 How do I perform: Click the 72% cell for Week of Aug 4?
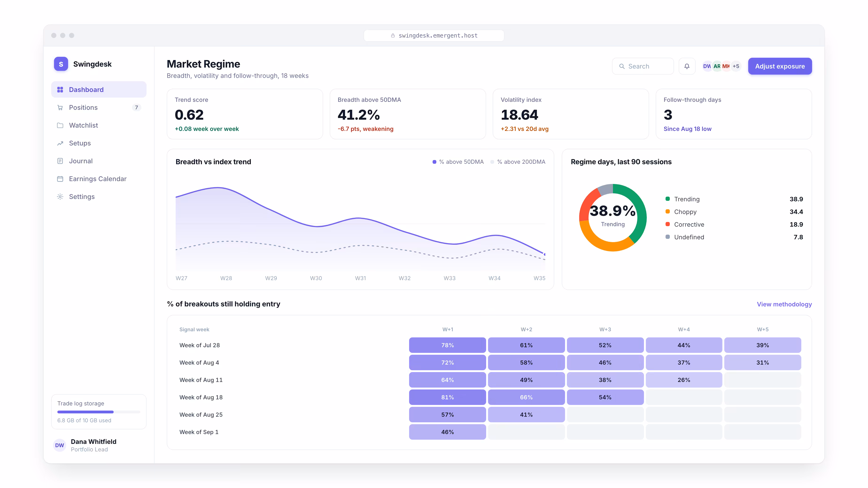[447, 362]
